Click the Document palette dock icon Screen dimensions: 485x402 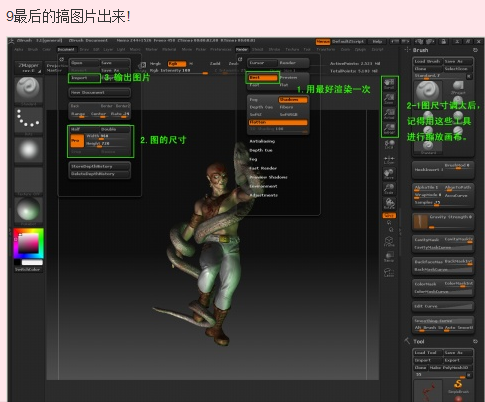click(62, 59)
